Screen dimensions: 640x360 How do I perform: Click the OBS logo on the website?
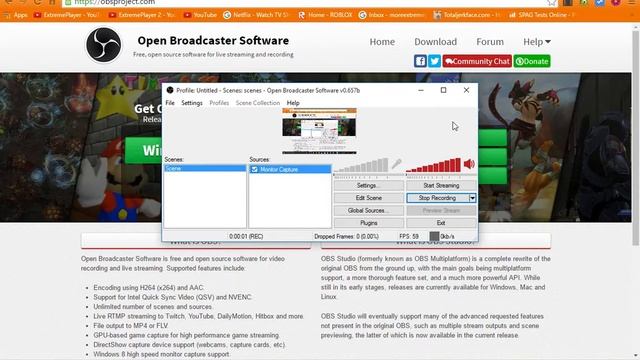(104, 45)
